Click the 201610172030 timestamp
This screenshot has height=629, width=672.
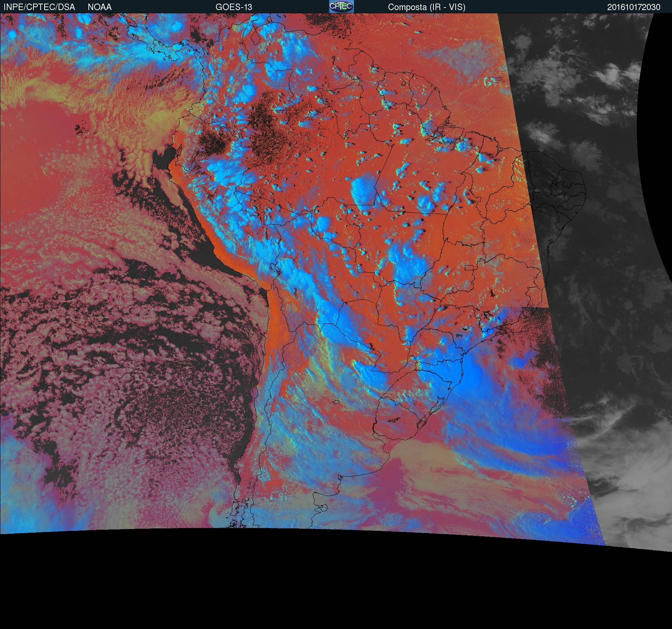(634, 7)
